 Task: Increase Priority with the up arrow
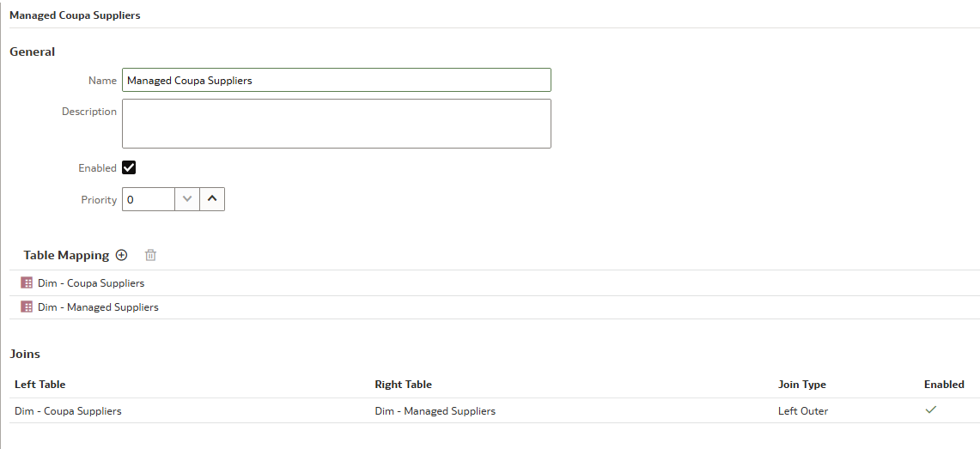pos(212,199)
